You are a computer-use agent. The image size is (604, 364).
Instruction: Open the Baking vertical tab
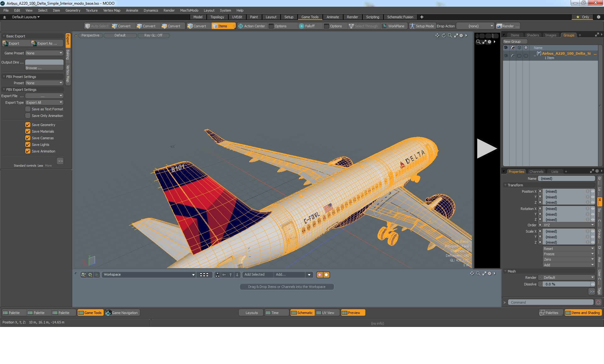pos(68,55)
